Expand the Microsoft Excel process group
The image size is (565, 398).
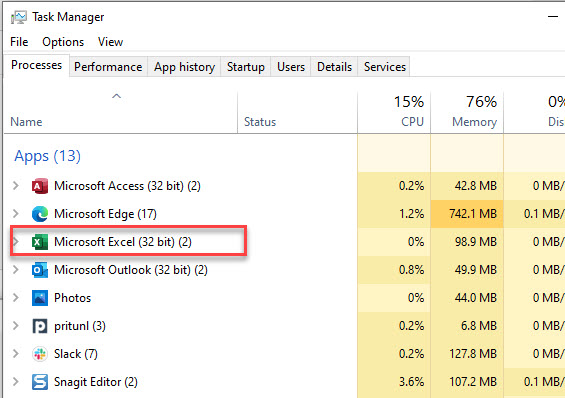[x=15, y=242]
